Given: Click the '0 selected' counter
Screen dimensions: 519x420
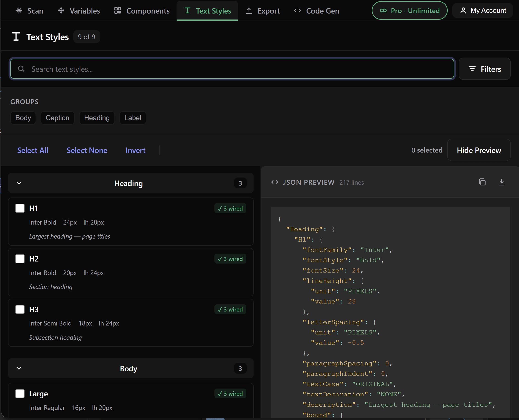Looking at the screenshot, I should click(427, 150).
